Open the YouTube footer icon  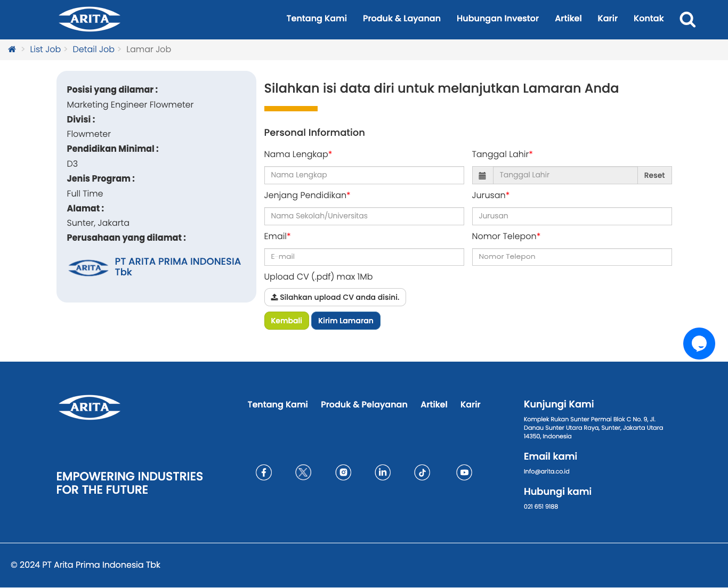coord(464,472)
